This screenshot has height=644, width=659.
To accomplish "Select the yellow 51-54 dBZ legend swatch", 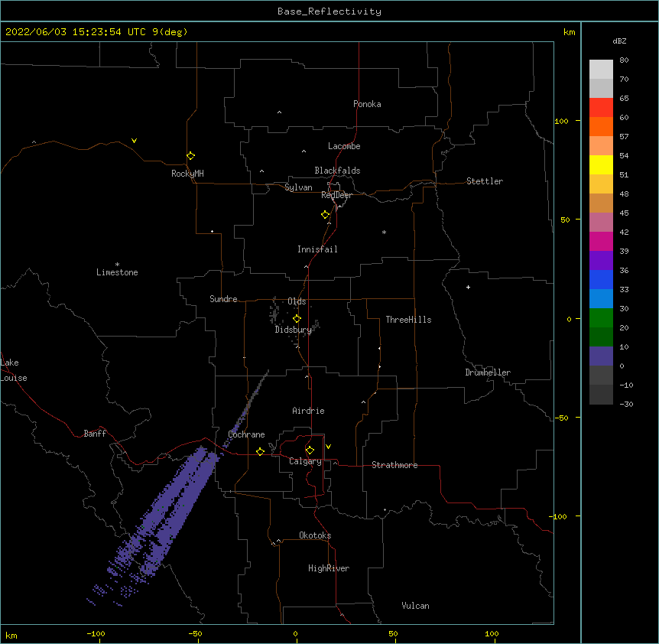I will pyautogui.click(x=601, y=164).
